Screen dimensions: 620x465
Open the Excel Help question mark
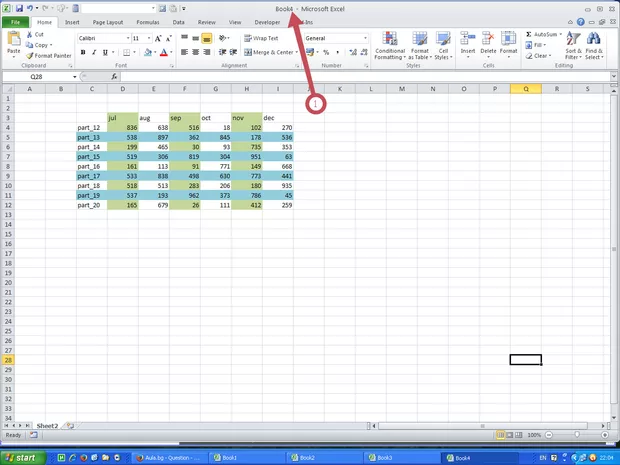coord(581,21)
